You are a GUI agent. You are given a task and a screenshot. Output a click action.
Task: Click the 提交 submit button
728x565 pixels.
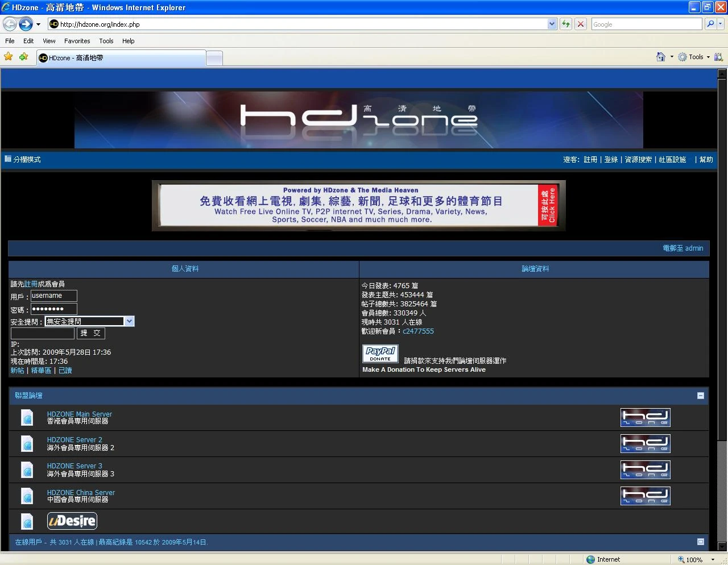(91, 333)
